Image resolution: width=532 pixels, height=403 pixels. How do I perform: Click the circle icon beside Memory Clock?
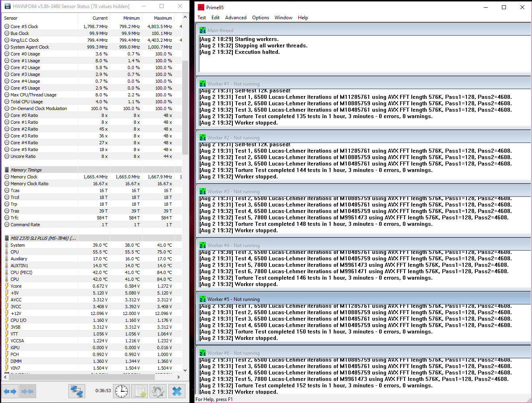coord(7,177)
